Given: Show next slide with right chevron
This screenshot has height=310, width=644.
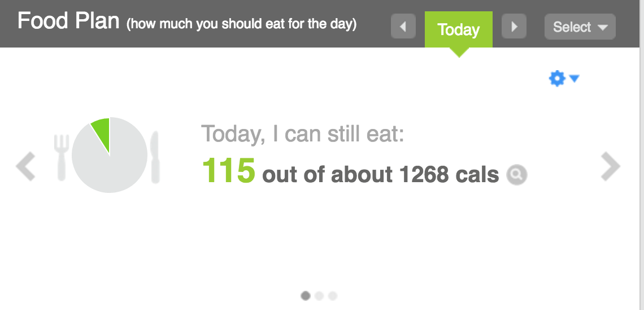Looking at the screenshot, I should [x=610, y=166].
